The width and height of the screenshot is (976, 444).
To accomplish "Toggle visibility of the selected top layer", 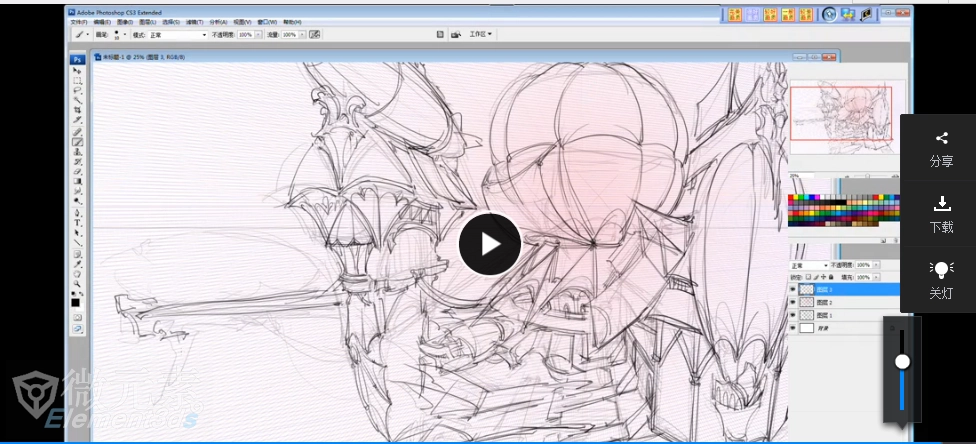I will (794, 289).
